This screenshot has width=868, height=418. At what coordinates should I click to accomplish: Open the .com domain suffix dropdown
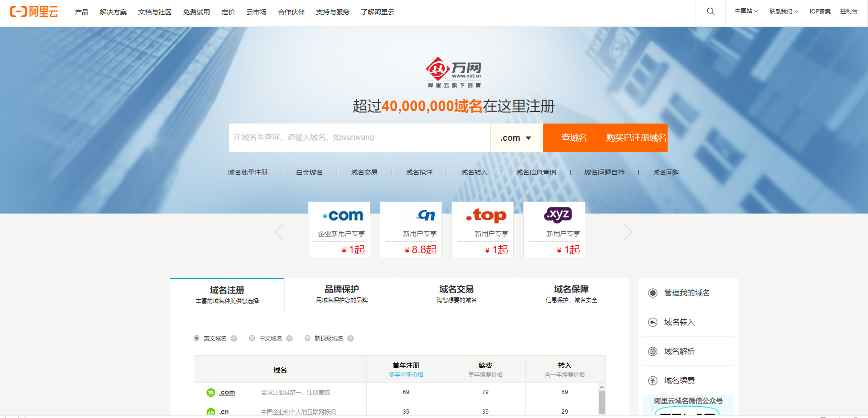516,138
